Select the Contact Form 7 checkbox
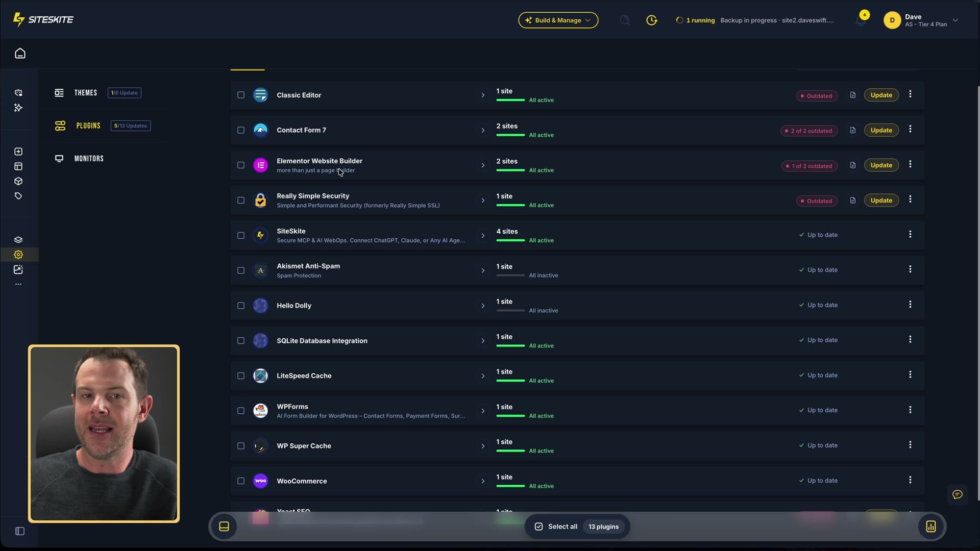Screen dimensions: 980x551 (241, 130)
